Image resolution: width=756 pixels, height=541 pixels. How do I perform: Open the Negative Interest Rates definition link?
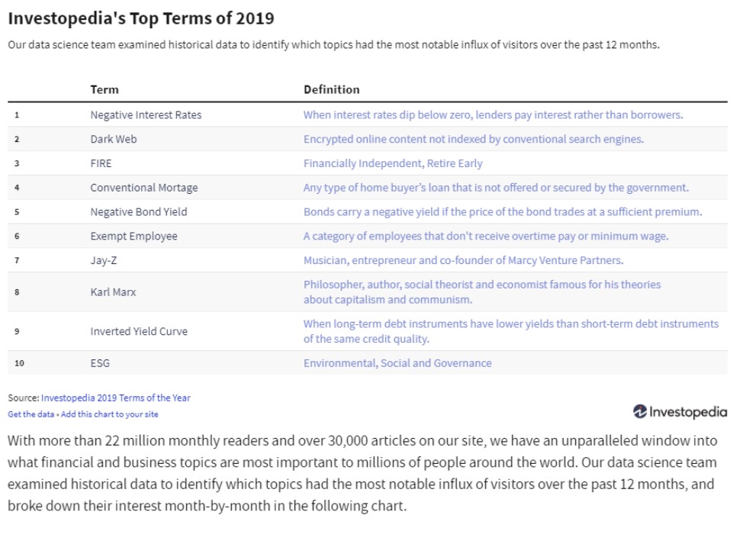click(x=494, y=114)
